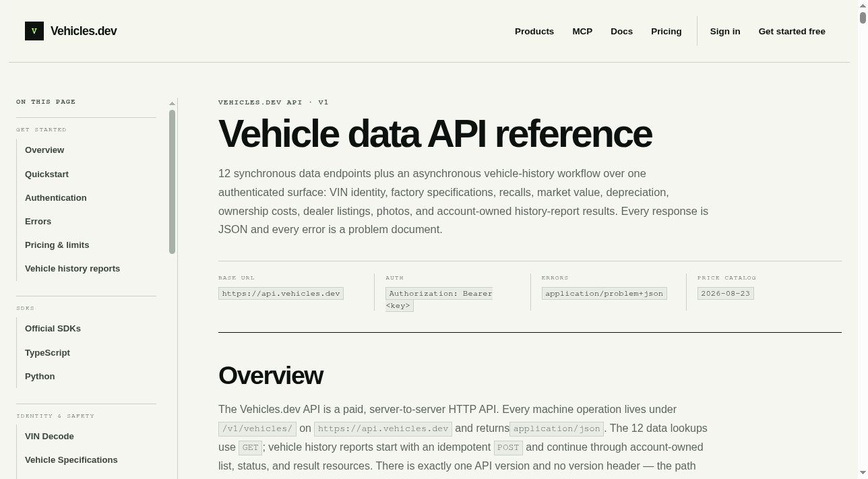Go to VIN Decode endpoint link
This screenshot has height=479, width=868.
49,437
